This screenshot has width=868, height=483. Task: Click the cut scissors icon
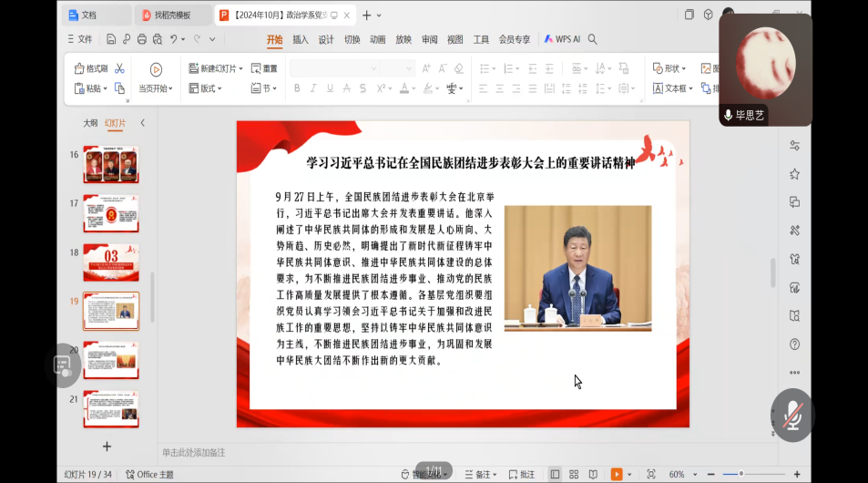[x=120, y=68]
